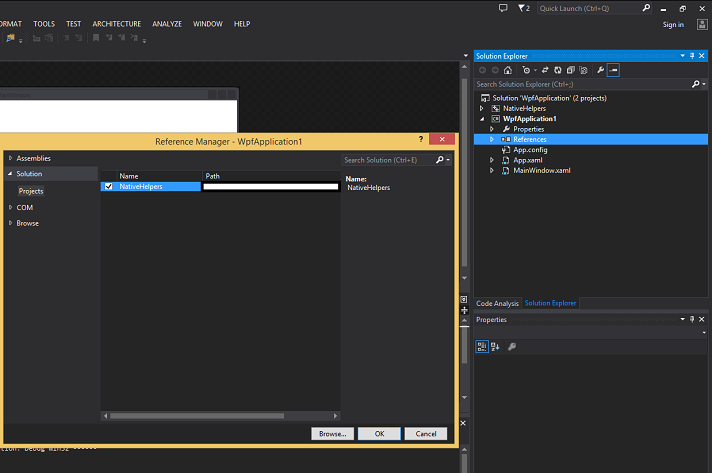Open the ARCHITECTURE menu
The width and height of the screenshot is (712, 473).
[x=117, y=24]
